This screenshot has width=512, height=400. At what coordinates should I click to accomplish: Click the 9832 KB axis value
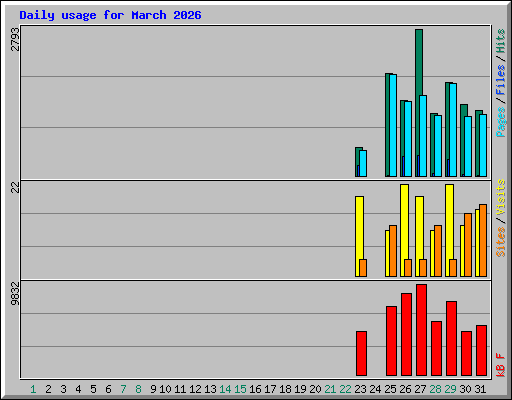coord(15,293)
